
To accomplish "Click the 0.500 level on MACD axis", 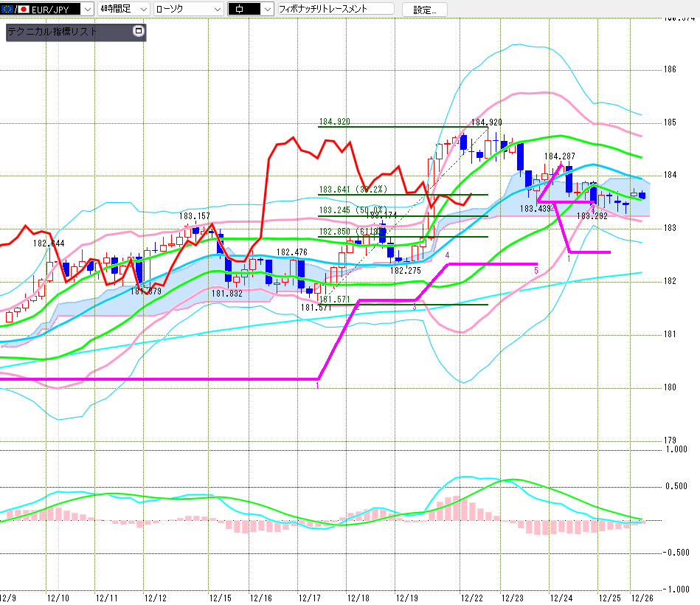I will (x=677, y=486).
